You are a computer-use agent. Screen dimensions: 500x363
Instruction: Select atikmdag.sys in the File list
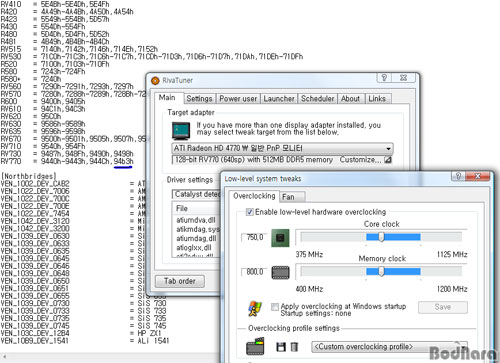click(197, 229)
